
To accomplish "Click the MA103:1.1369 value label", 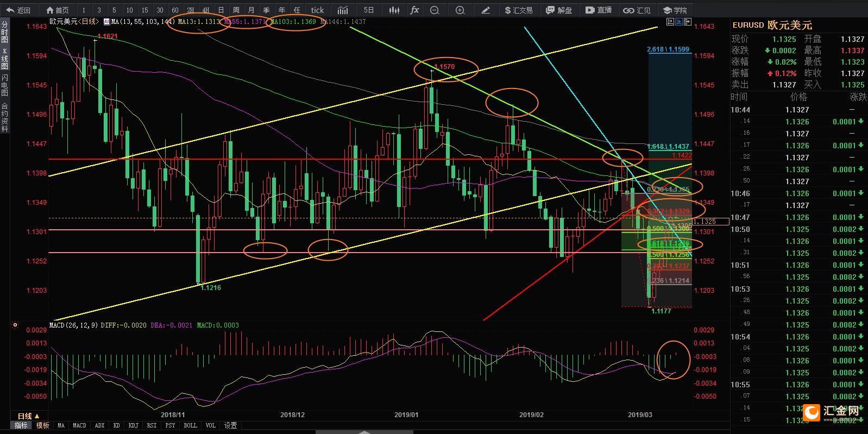I will tap(293, 22).
